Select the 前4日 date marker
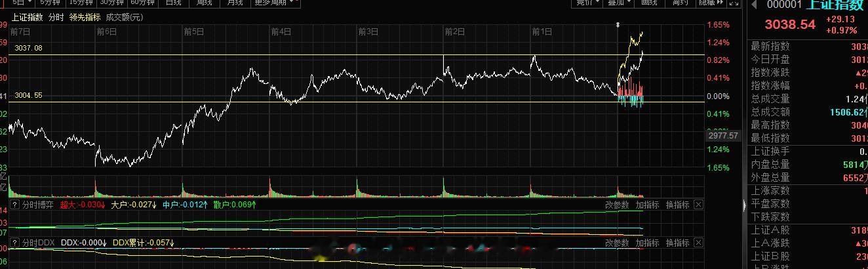 pos(281,31)
